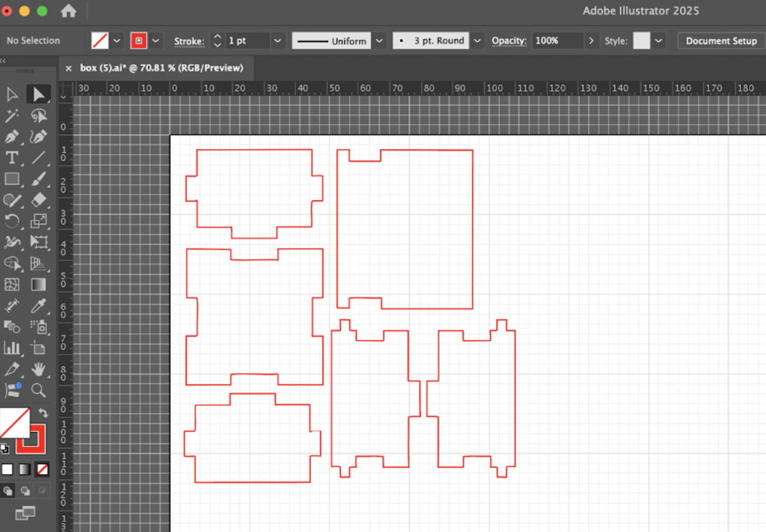Image resolution: width=766 pixels, height=532 pixels.
Task: Switch to the Hand tool
Action: [38, 369]
